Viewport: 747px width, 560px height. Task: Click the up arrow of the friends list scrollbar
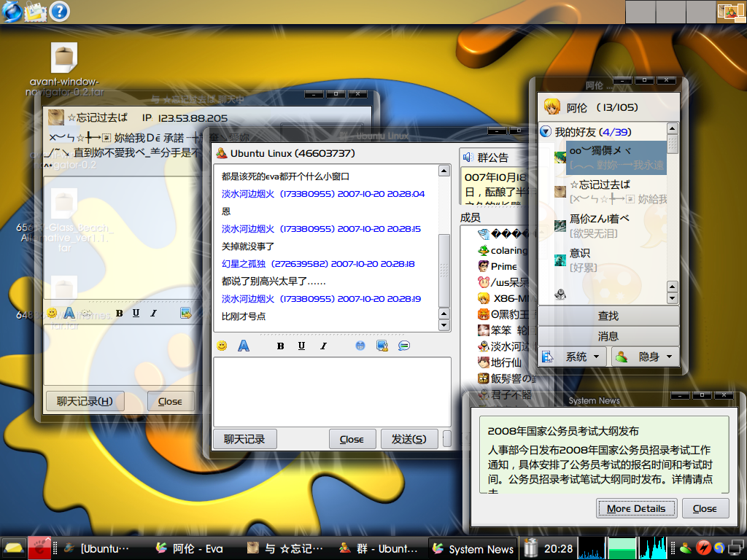point(672,128)
